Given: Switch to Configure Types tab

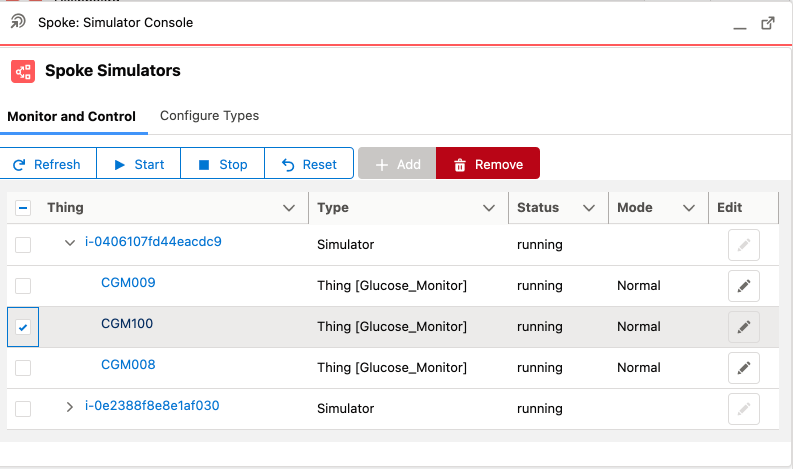Looking at the screenshot, I should point(209,116).
